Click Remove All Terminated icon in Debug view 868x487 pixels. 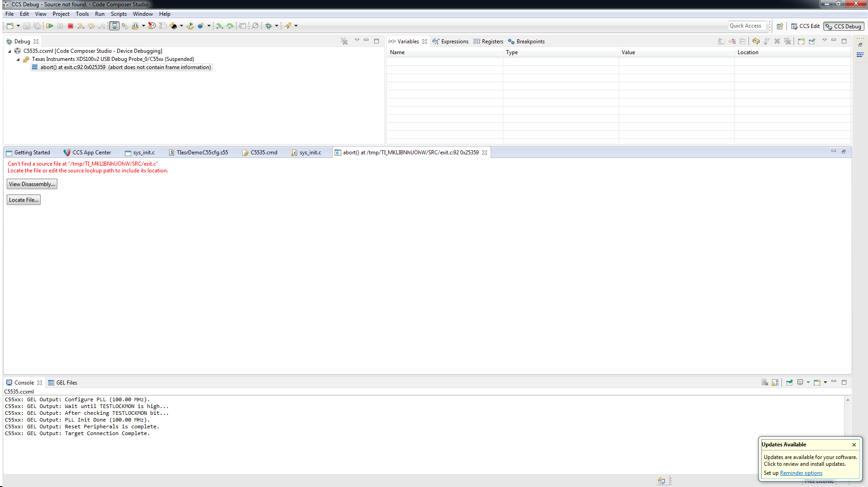tap(344, 41)
